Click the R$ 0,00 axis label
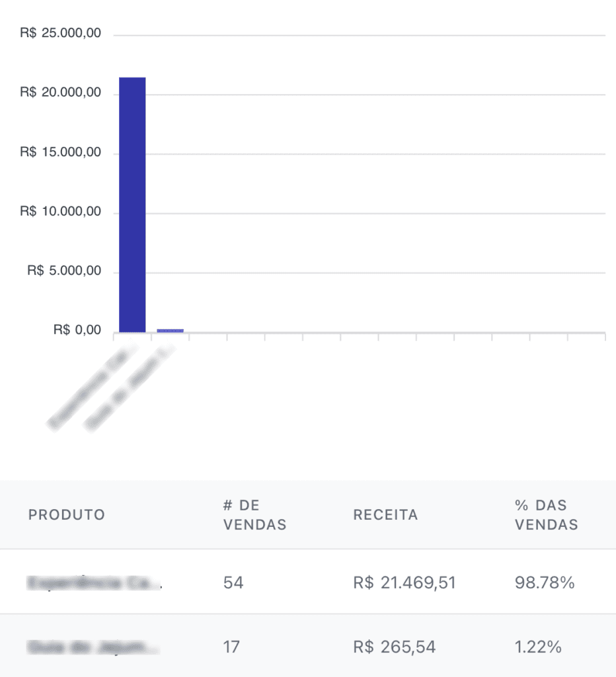 click(77, 331)
